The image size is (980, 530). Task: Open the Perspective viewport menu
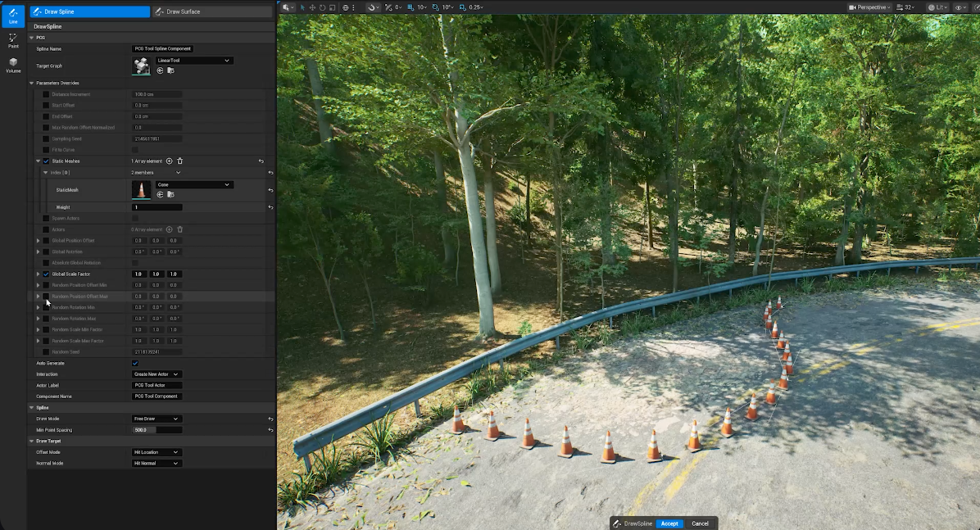tap(872, 7)
